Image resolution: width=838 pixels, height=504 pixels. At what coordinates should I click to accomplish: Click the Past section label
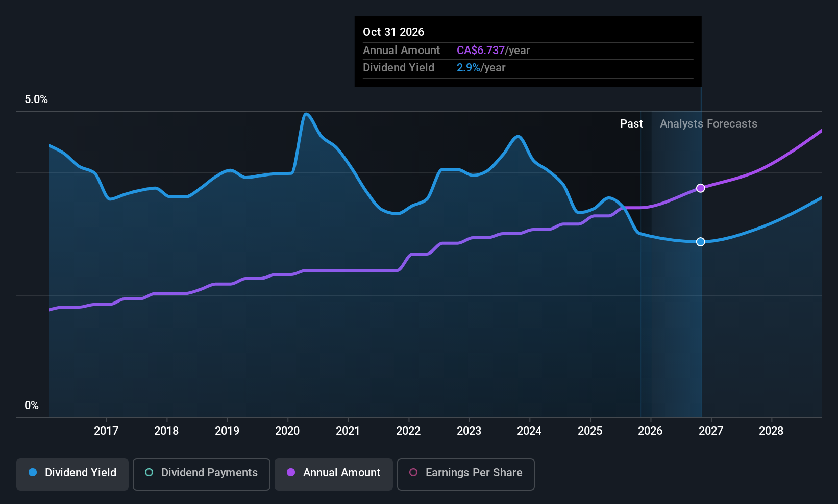pyautogui.click(x=631, y=124)
